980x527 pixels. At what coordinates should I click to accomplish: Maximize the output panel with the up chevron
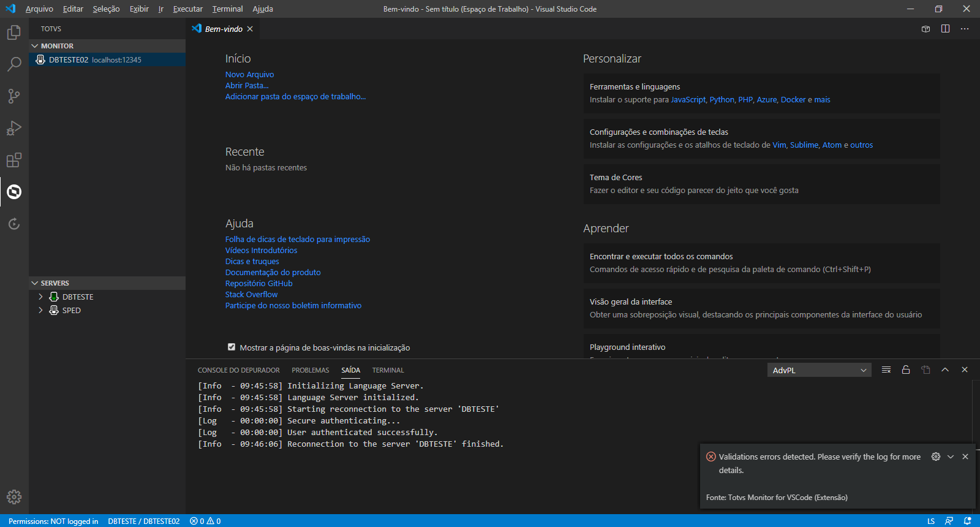click(x=945, y=370)
